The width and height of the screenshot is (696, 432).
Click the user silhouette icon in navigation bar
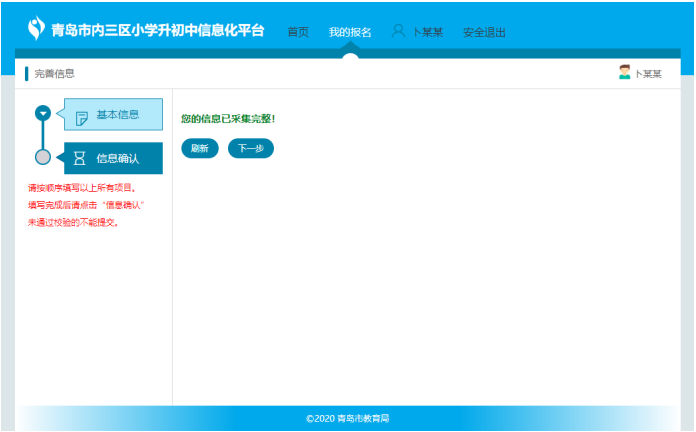[399, 31]
